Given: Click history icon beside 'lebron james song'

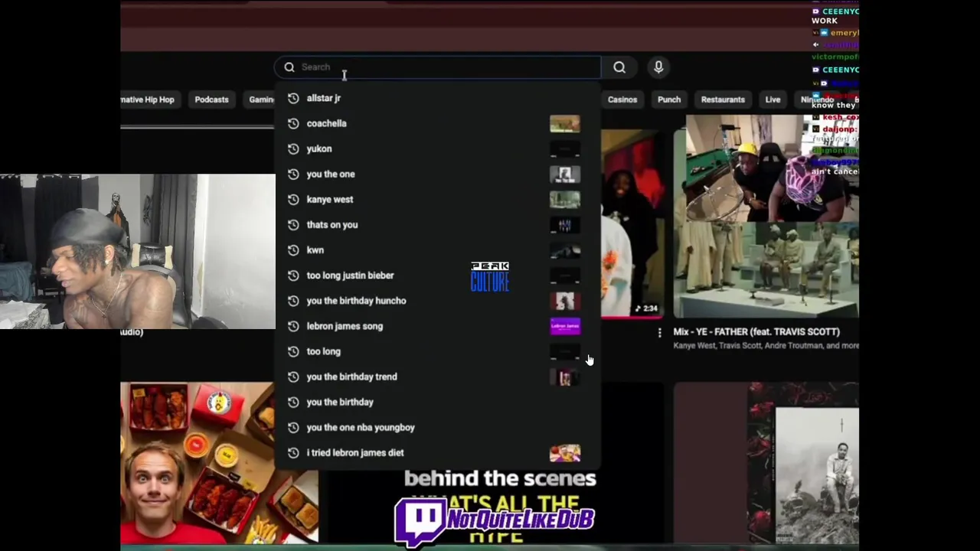Looking at the screenshot, I should coord(293,325).
